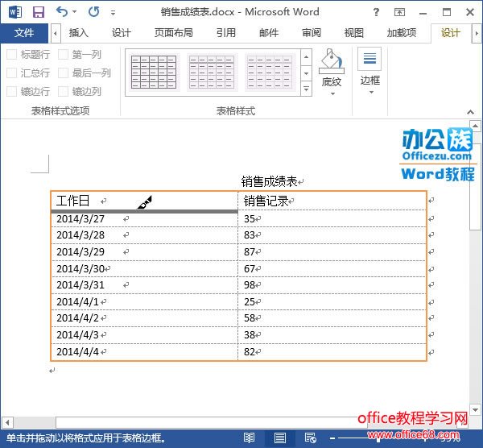This screenshot has width=483, height=448.
Task: Expand the full table styles gallery
Action: [x=306, y=89]
